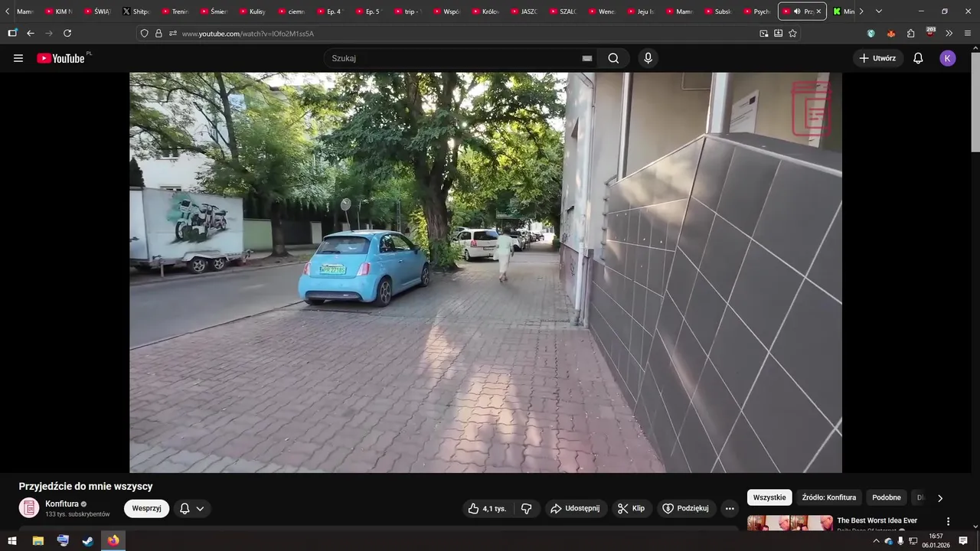
Task: Click the Podziękuj thanks button
Action: tap(686, 508)
